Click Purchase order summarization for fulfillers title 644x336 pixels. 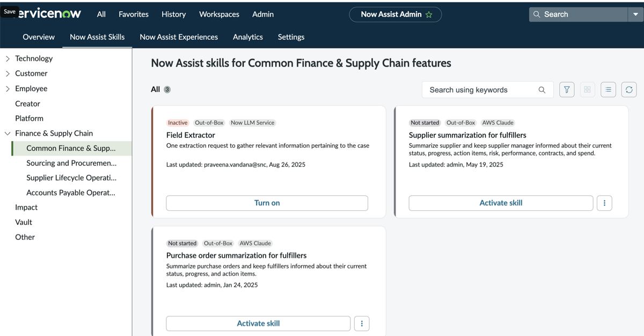[236, 255]
